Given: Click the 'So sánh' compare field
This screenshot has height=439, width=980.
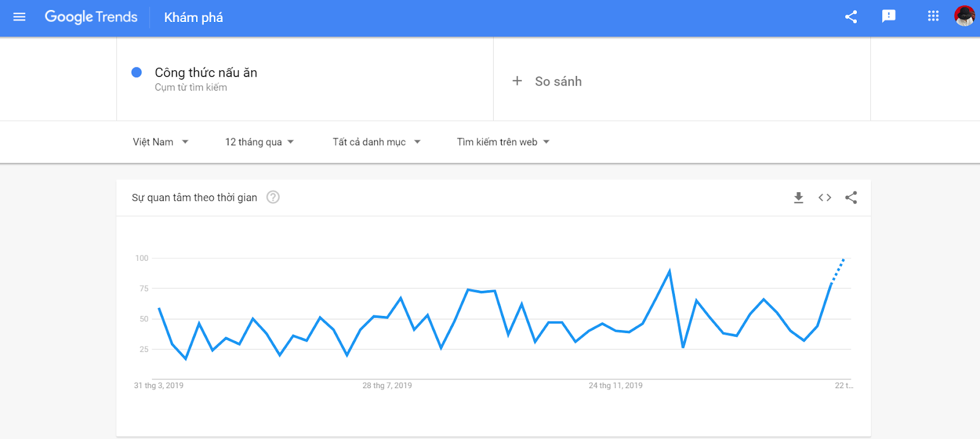Looking at the screenshot, I should [x=558, y=81].
